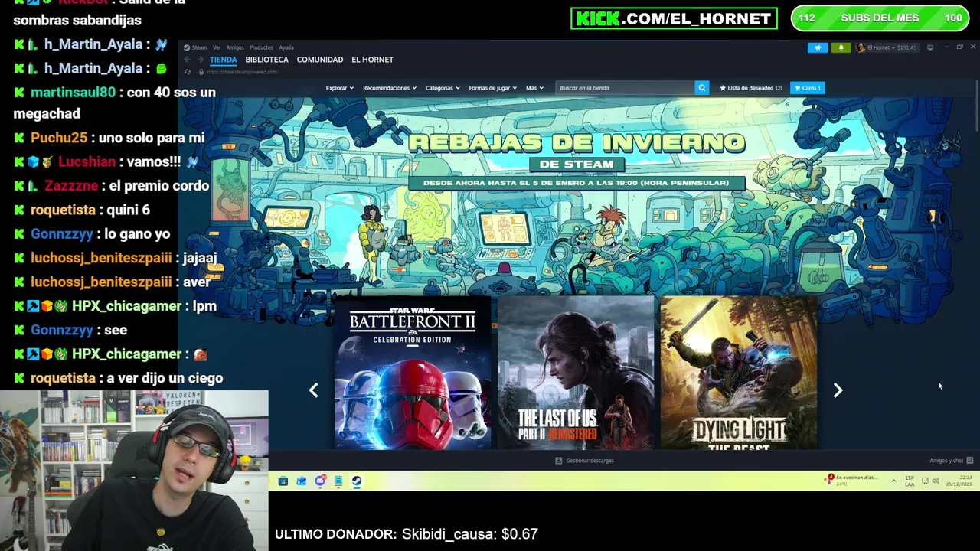Viewport: 980px width, 551px height.
Task: Click HPX_chicagamer lpm chat message
Action: [115, 306]
